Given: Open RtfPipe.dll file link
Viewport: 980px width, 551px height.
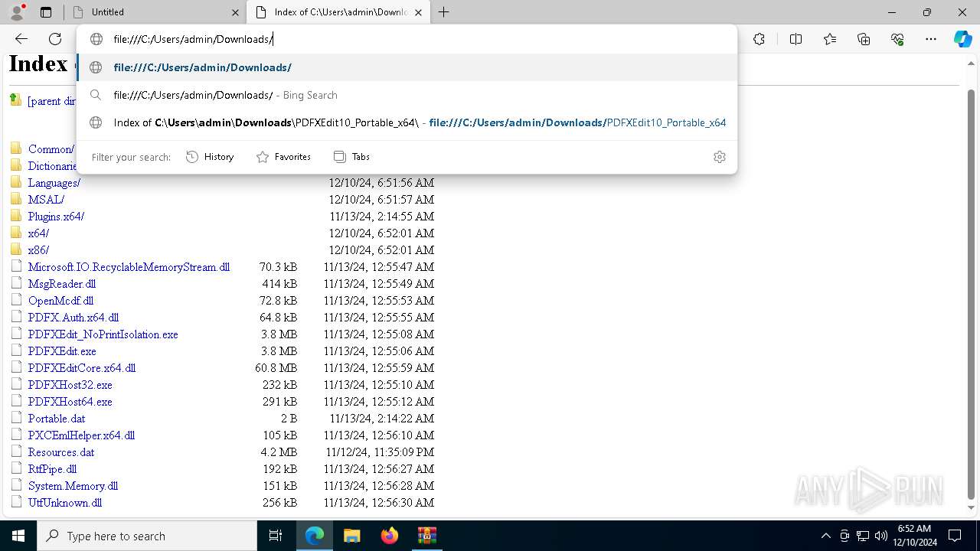Looking at the screenshot, I should pyautogui.click(x=53, y=469).
